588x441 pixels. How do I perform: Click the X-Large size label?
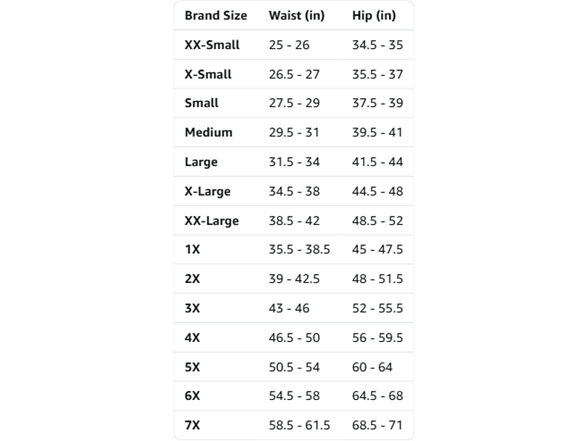click(x=207, y=191)
